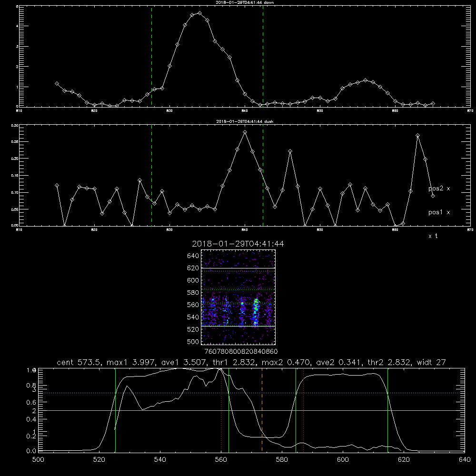This screenshot has height=476, width=476.
Task: Click the spectrogram x-axis tick label string '760780800820840860'
Action: [x=241, y=351]
